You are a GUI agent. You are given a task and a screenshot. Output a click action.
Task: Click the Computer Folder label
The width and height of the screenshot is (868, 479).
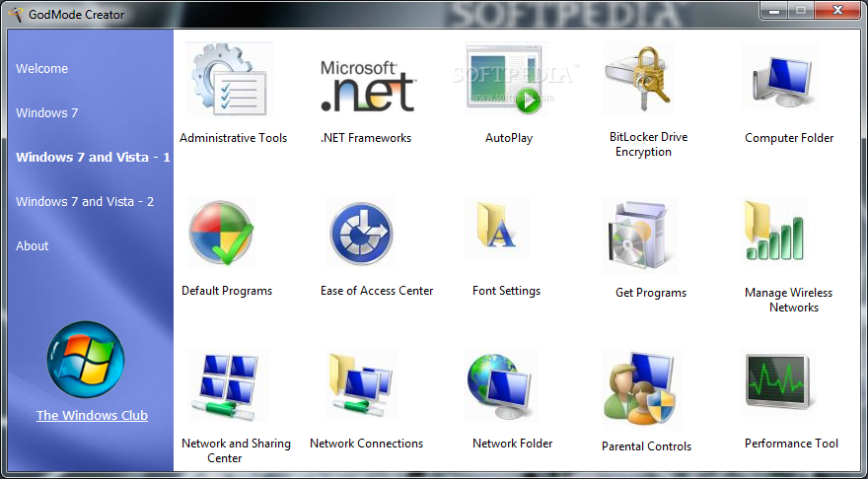(x=789, y=138)
